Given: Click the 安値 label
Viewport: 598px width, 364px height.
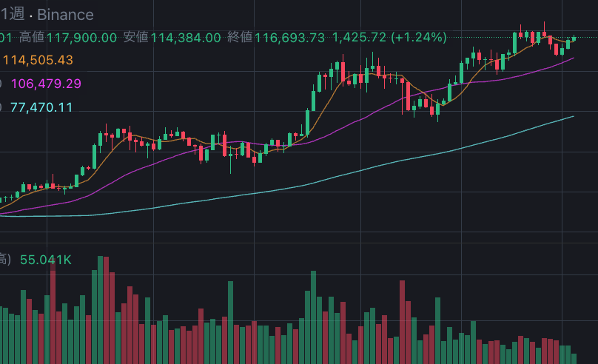Looking at the screenshot, I should (135, 37).
